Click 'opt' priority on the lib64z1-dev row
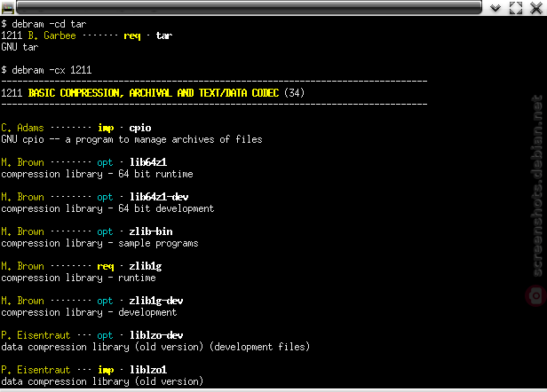Image resolution: width=547 pixels, height=392 pixels. click(x=105, y=197)
